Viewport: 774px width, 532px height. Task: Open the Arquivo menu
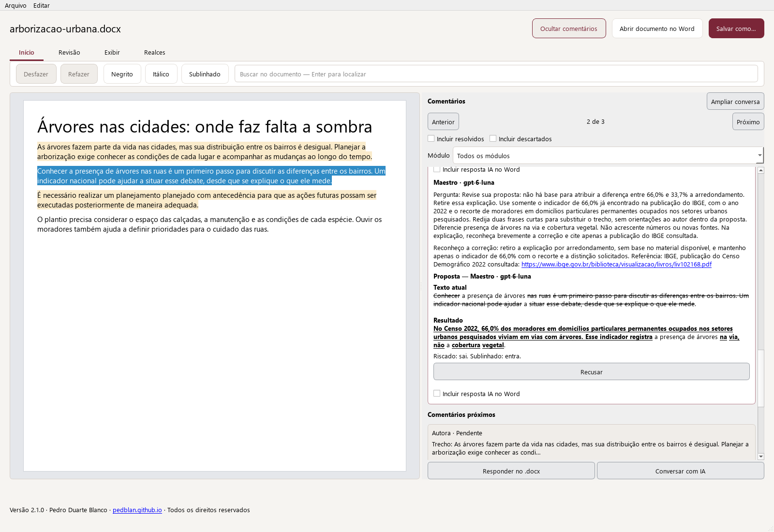pos(15,5)
